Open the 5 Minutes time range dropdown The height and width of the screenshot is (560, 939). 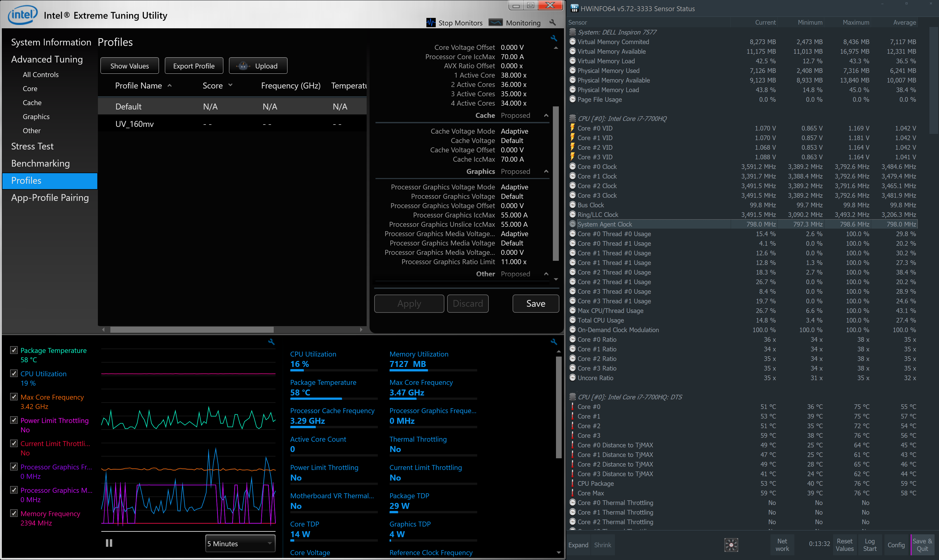tap(240, 543)
